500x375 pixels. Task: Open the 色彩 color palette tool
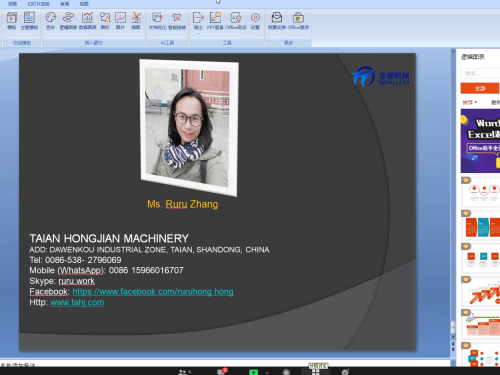(51, 21)
